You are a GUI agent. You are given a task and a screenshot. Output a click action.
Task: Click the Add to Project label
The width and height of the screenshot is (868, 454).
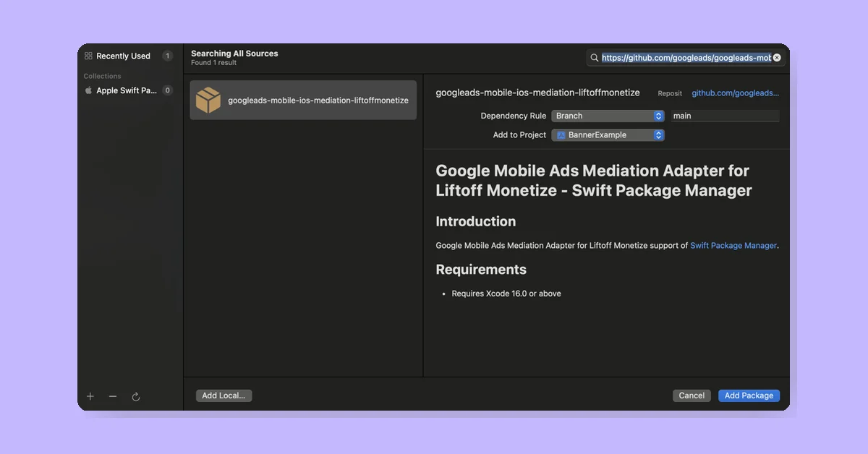pyautogui.click(x=519, y=135)
